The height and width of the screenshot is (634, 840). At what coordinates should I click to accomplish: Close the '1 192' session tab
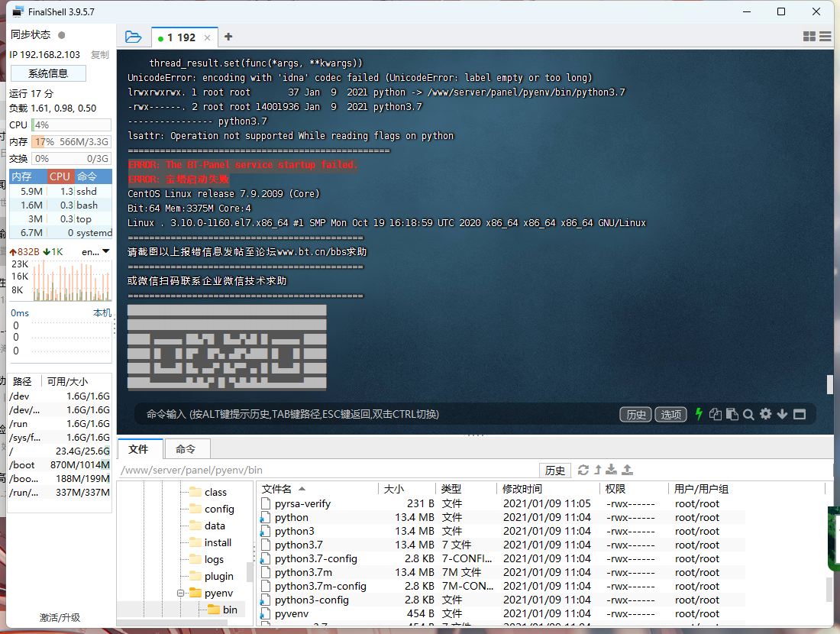tap(207, 37)
